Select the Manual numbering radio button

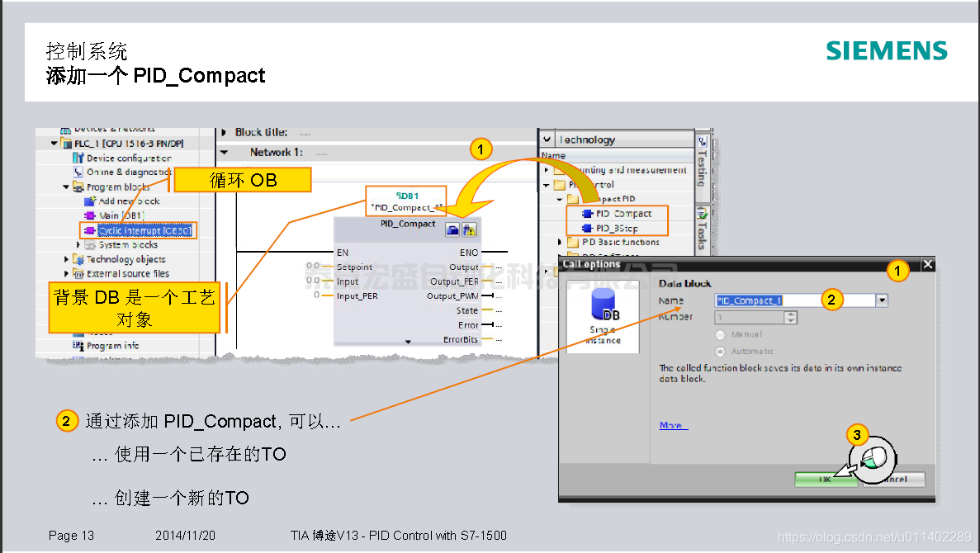(x=720, y=334)
